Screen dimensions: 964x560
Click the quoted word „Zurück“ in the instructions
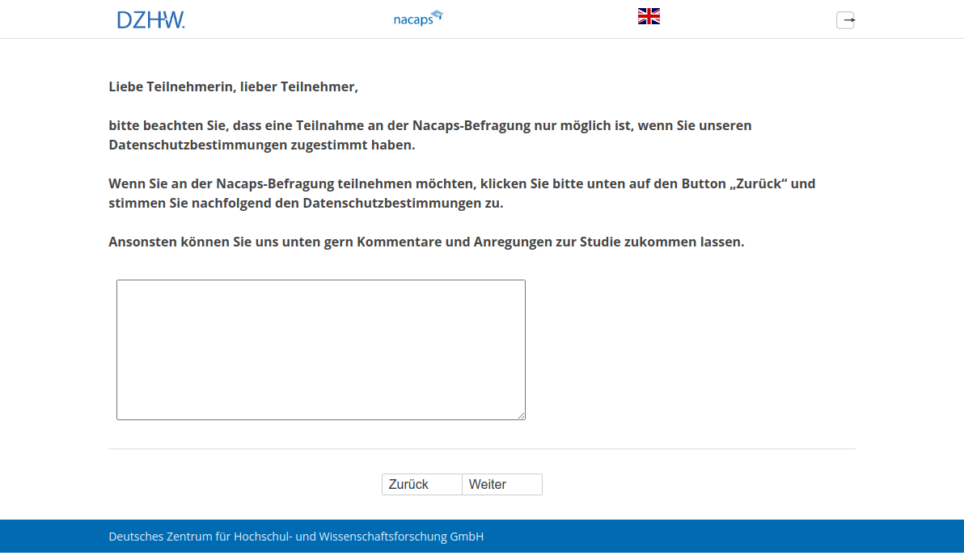pyautogui.click(x=759, y=184)
